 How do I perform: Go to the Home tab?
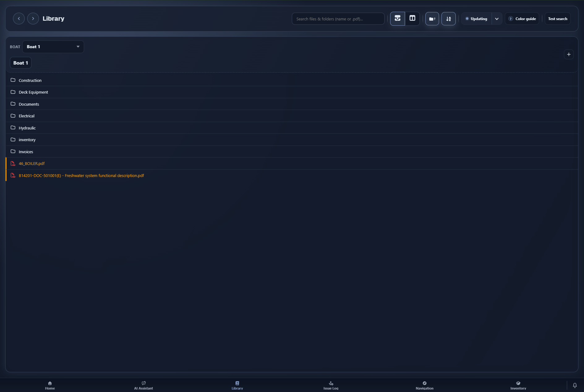pos(50,385)
